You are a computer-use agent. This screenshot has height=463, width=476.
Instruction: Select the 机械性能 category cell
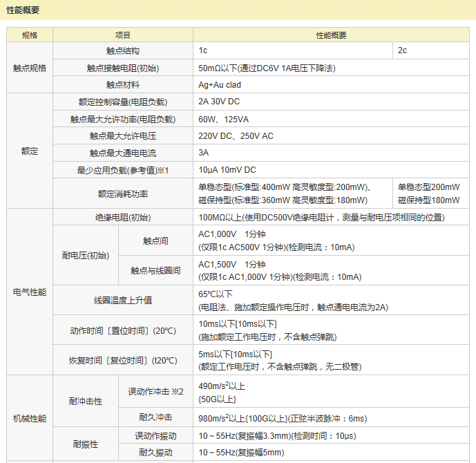(30, 418)
